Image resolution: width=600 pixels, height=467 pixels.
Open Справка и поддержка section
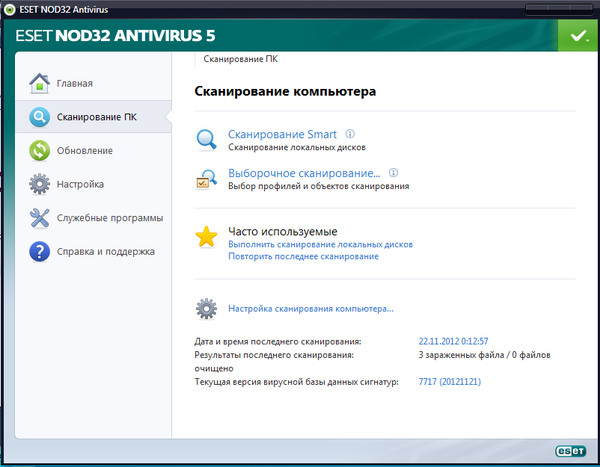point(93,251)
